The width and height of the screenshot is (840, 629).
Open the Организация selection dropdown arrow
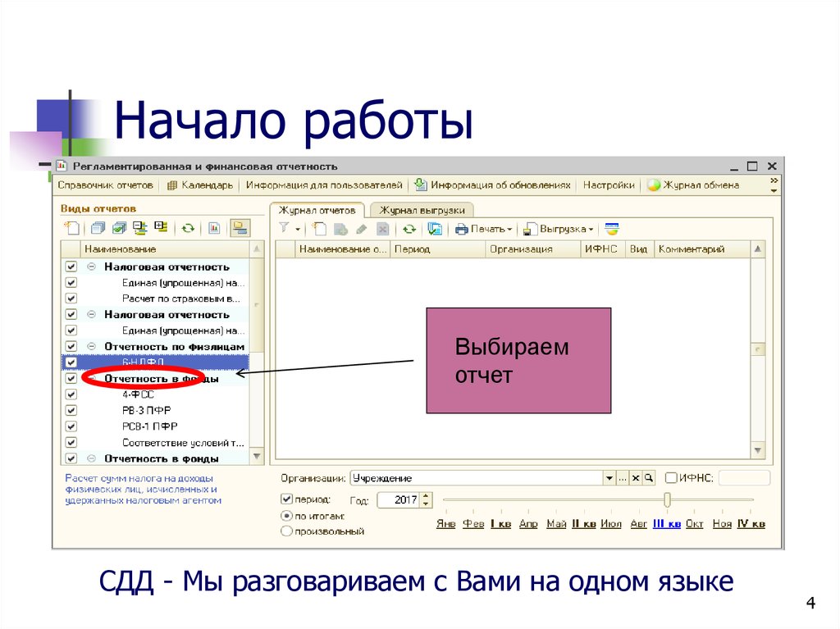coord(609,476)
